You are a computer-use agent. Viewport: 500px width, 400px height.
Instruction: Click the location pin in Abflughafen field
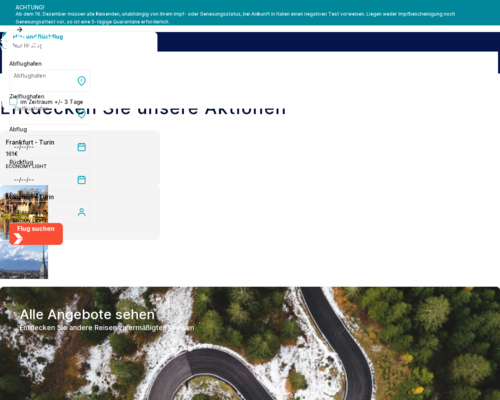tap(82, 81)
